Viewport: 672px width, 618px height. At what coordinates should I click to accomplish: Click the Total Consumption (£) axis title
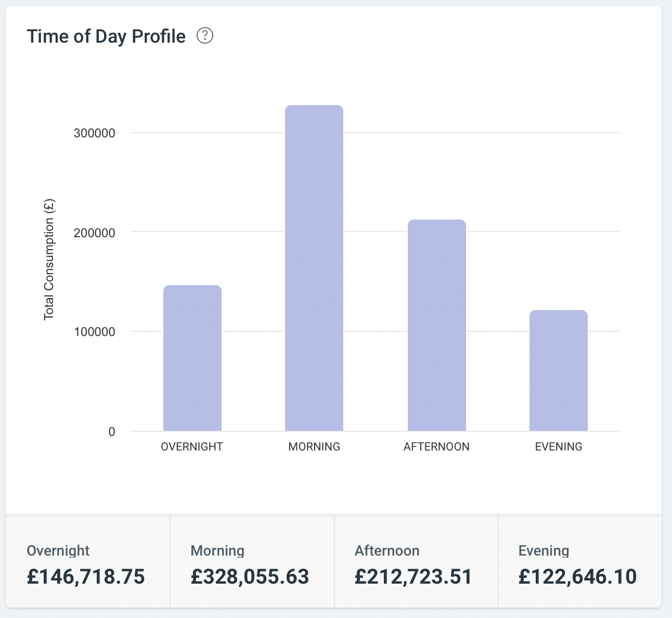(x=49, y=260)
